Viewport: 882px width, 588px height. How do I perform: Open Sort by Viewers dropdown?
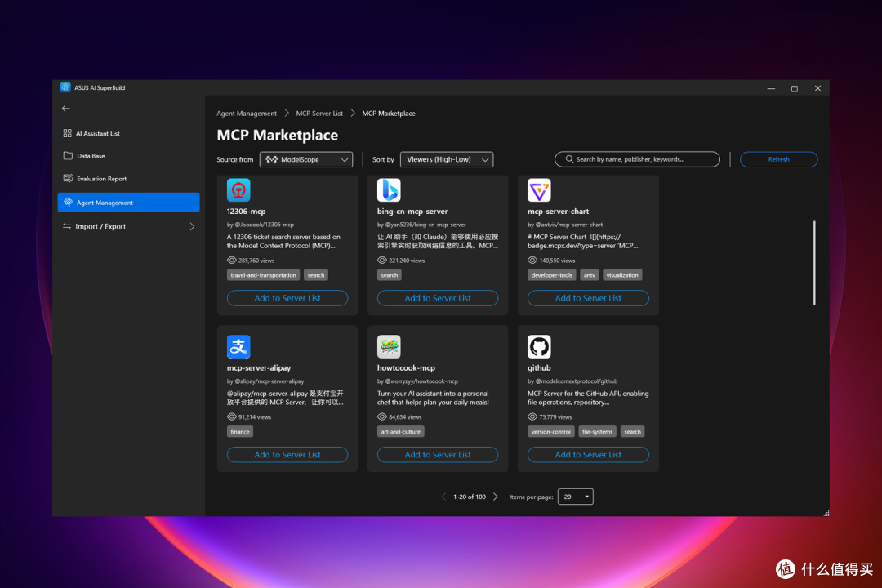(x=447, y=159)
